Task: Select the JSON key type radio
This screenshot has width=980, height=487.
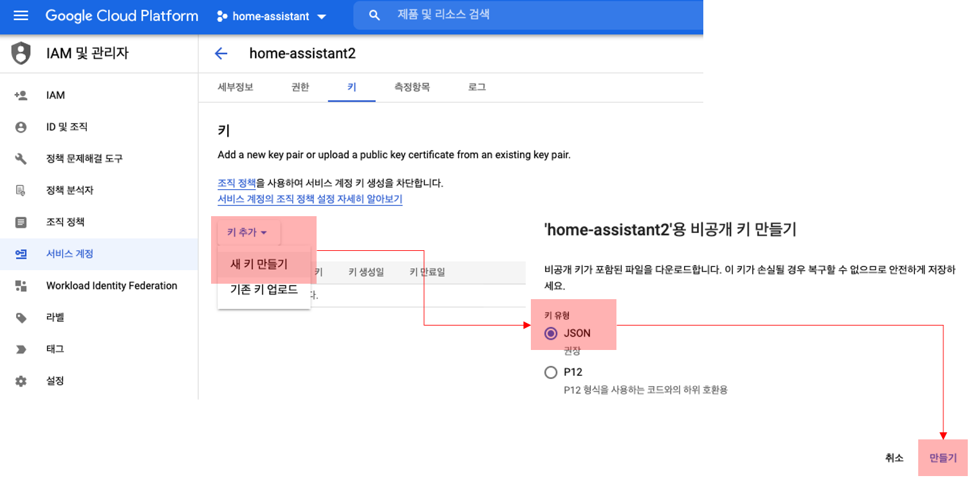Action: tap(550, 333)
